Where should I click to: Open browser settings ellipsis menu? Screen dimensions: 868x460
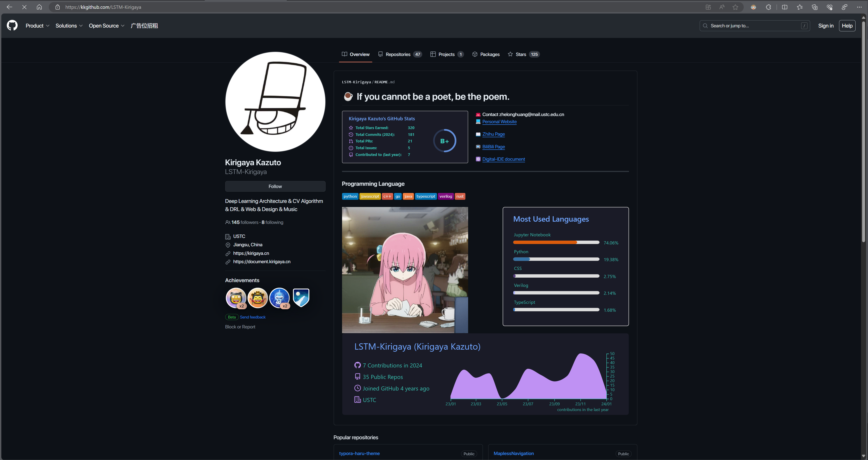[859, 7]
